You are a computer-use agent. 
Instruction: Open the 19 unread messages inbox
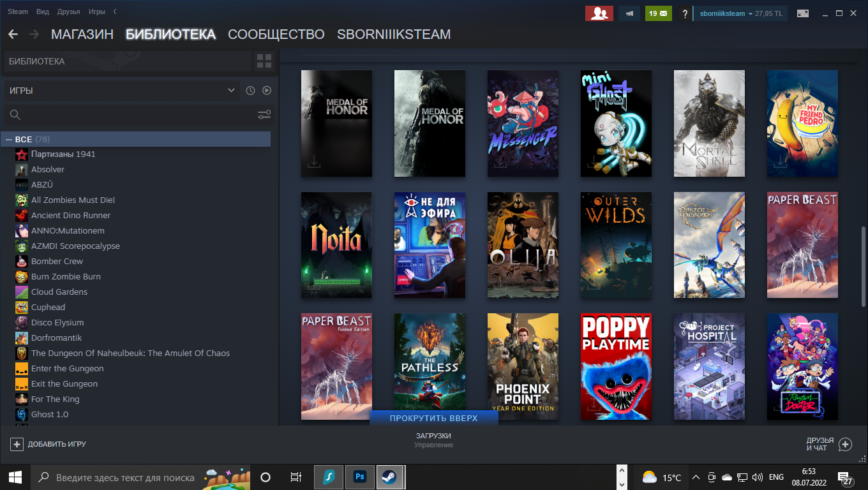[658, 13]
